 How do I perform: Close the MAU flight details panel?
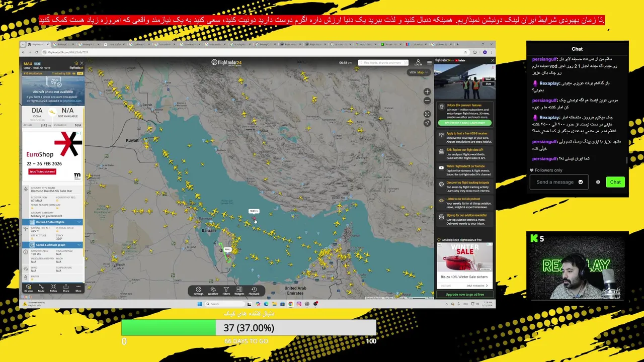82,63
